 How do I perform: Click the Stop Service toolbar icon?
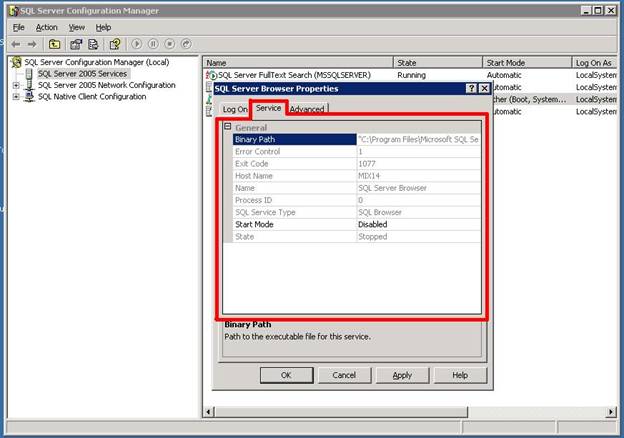pos(170,44)
